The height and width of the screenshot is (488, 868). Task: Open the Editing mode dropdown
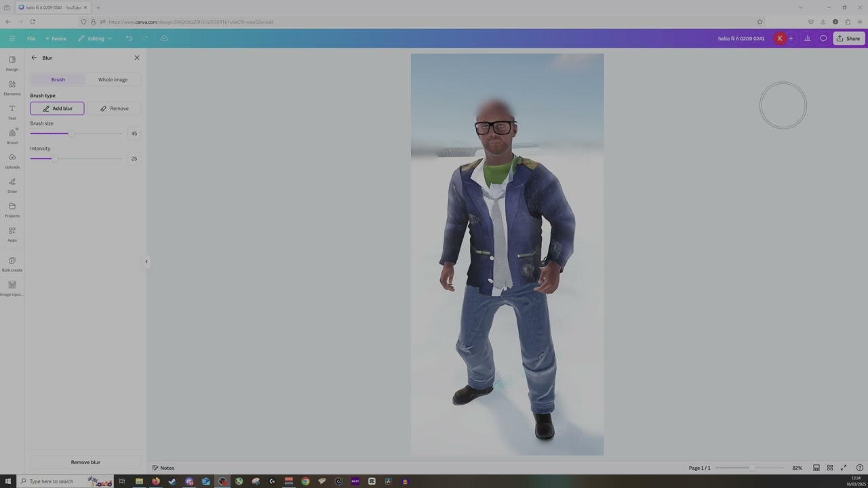point(95,39)
